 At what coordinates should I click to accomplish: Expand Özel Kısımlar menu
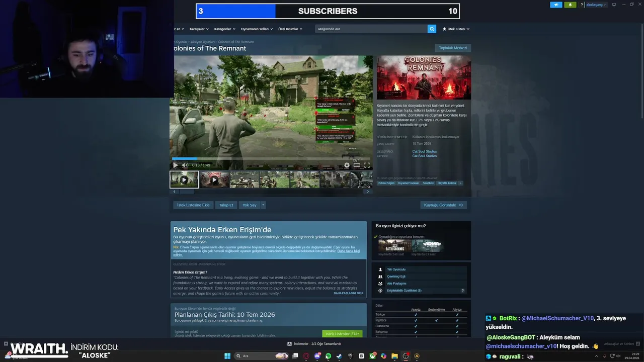[290, 29]
